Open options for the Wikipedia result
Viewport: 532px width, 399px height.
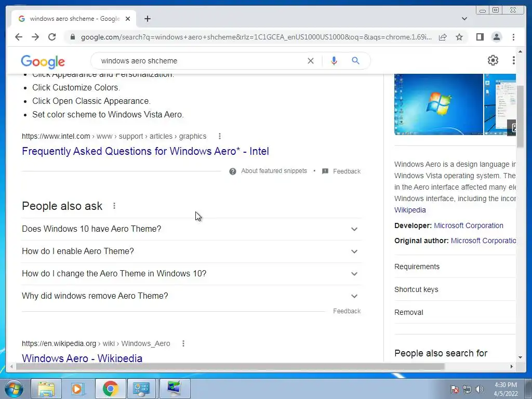pyautogui.click(x=183, y=343)
